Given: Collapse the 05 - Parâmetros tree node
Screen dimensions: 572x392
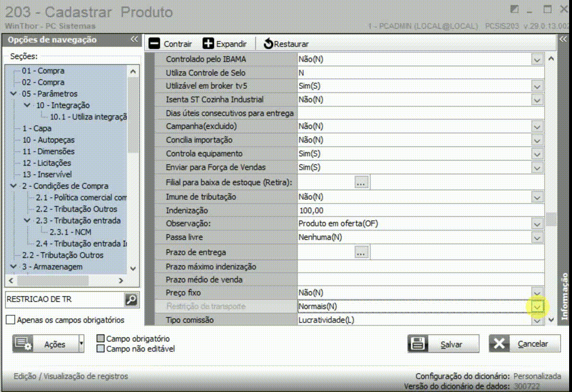Looking at the screenshot, I should (x=13, y=94).
